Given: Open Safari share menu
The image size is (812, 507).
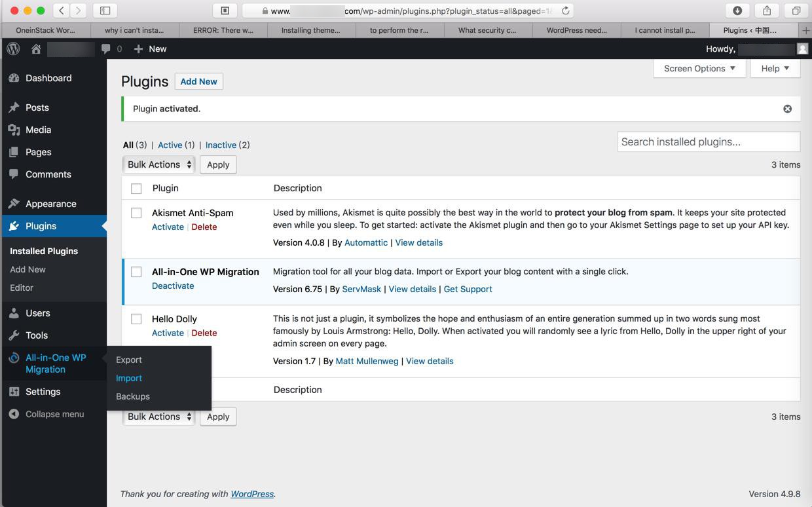Looking at the screenshot, I should tap(767, 10).
